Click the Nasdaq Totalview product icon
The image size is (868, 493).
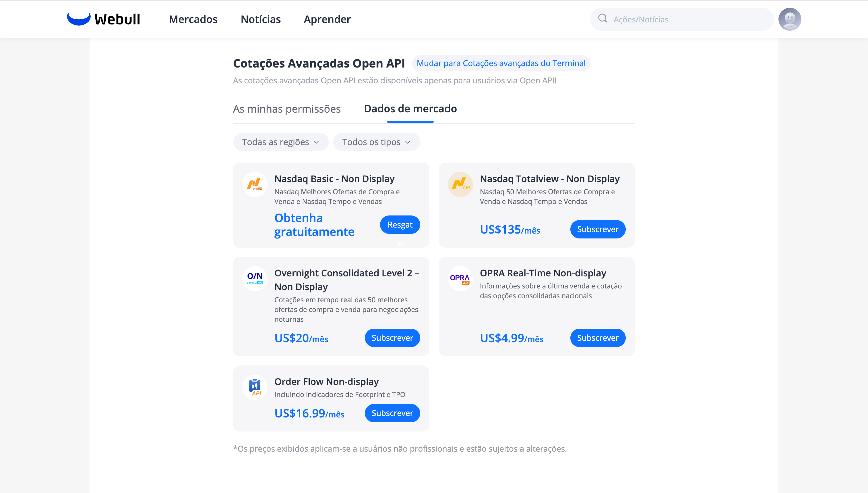pos(460,184)
